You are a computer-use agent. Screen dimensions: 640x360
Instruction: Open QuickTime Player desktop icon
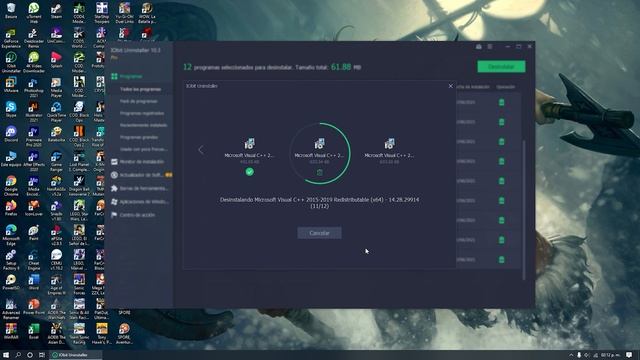click(56, 112)
